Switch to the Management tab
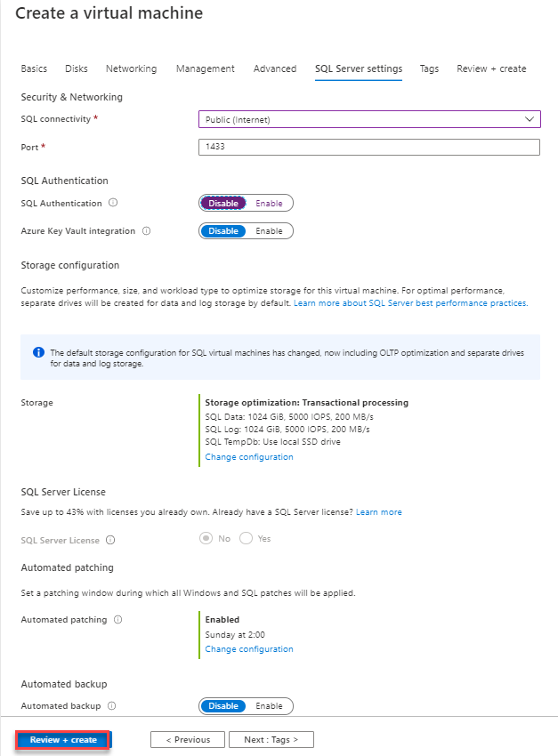Screen dimensions: 558x756 (205, 68)
